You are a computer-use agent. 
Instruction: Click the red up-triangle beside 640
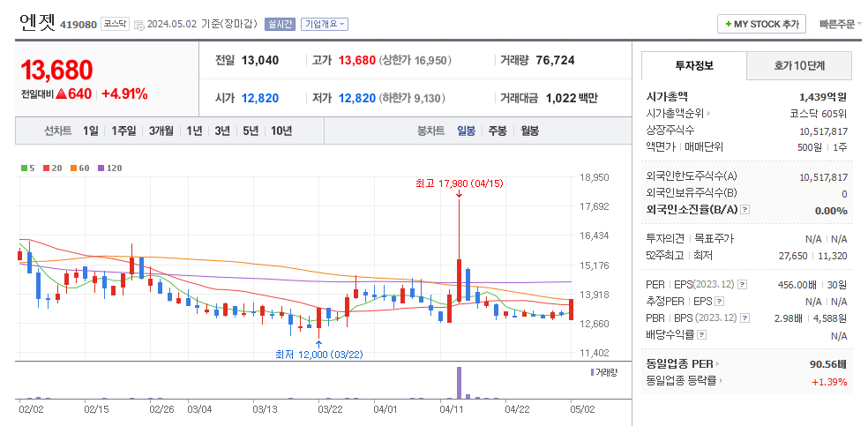(61, 94)
